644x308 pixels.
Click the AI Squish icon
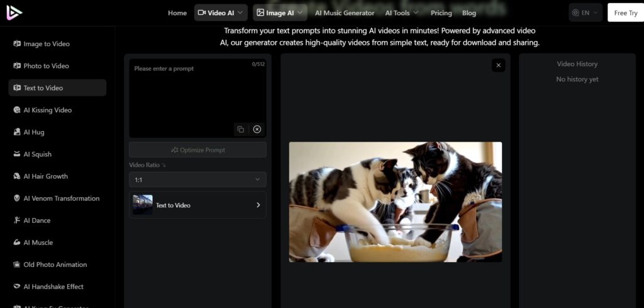click(17, 154)
